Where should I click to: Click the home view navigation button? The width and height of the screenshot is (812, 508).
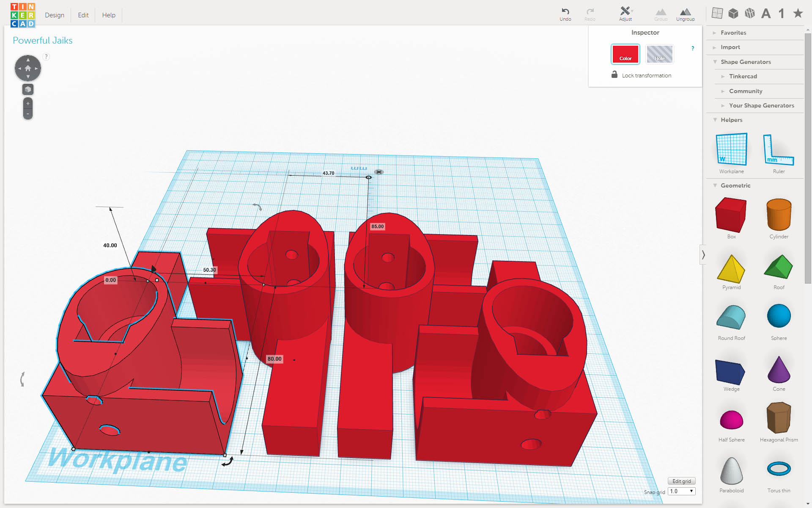28,68
